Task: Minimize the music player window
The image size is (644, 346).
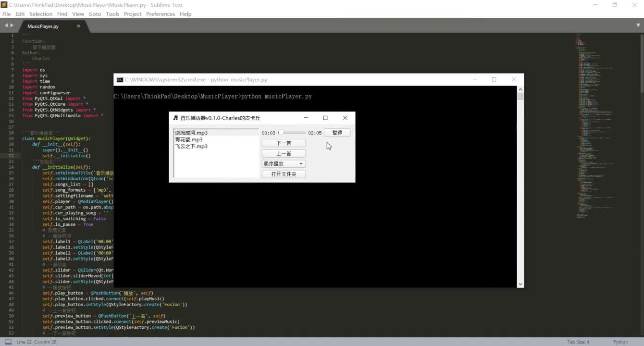Action: [x=306, y=118]
